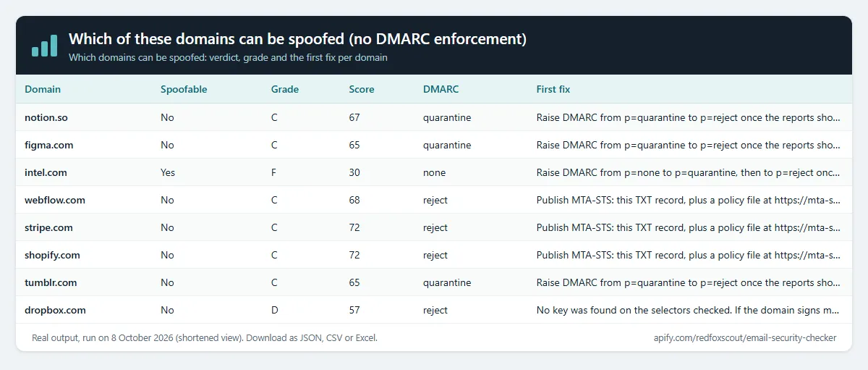Select the dropbox.com domain cell
The image size is (868, 370).
55,310
